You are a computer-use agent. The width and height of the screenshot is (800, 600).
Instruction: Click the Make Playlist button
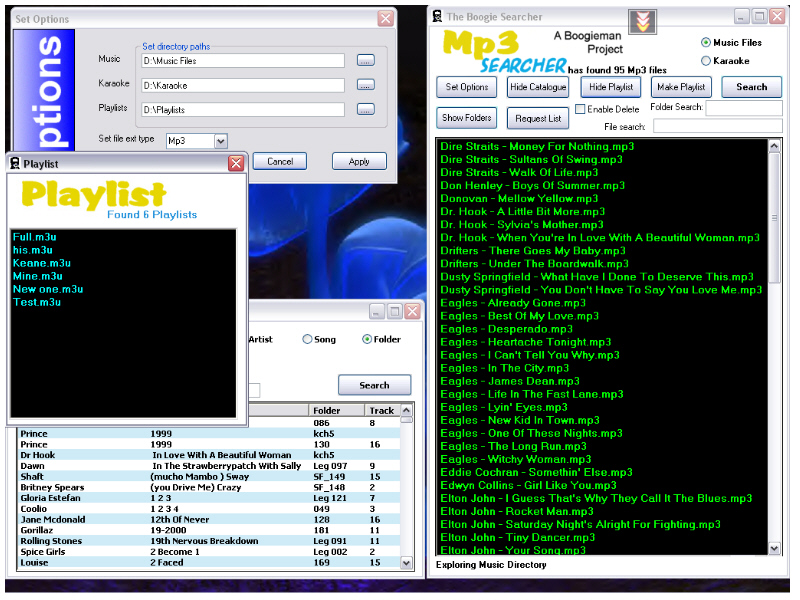(x=681, y=87)
